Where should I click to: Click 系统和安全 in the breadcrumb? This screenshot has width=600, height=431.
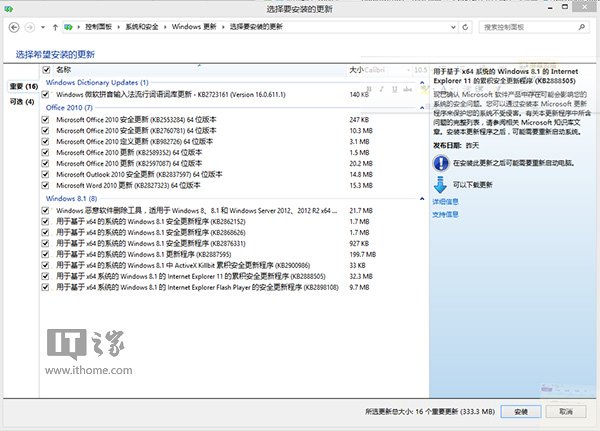click(x=142, y=27)
